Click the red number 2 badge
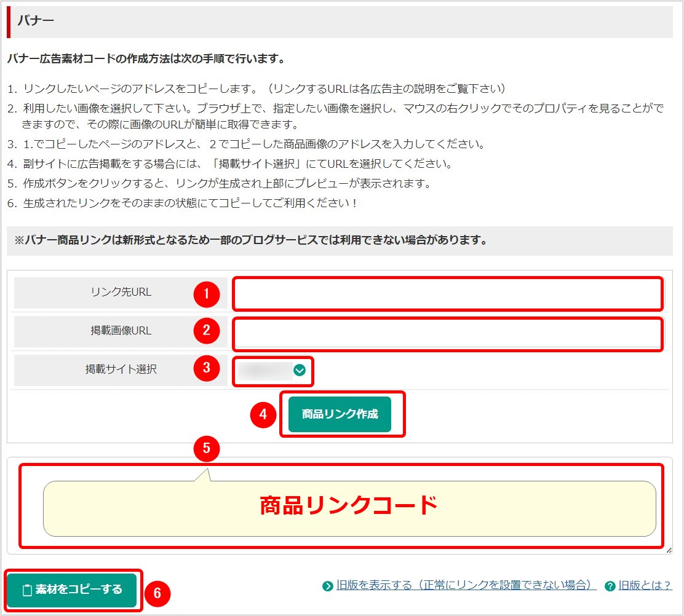684x616 pixels. pyautogui.click(x=207, y=331)
